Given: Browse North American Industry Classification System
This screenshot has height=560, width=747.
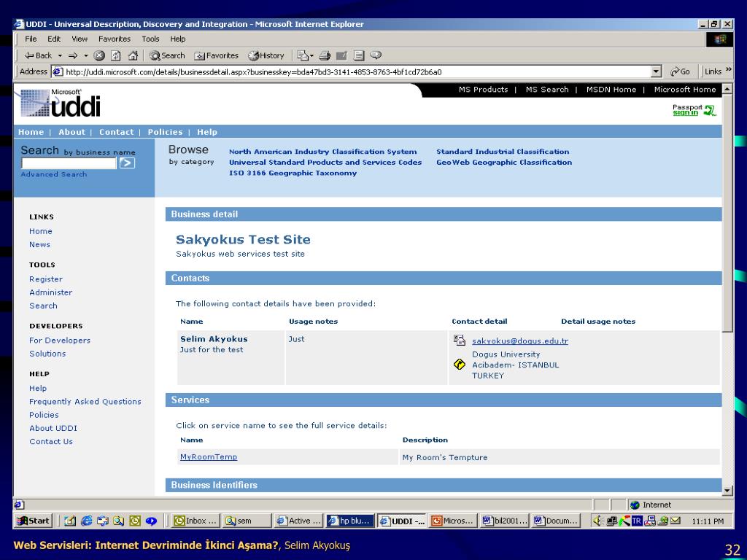Looking at the screenshot, I should (x=322, y=152).
